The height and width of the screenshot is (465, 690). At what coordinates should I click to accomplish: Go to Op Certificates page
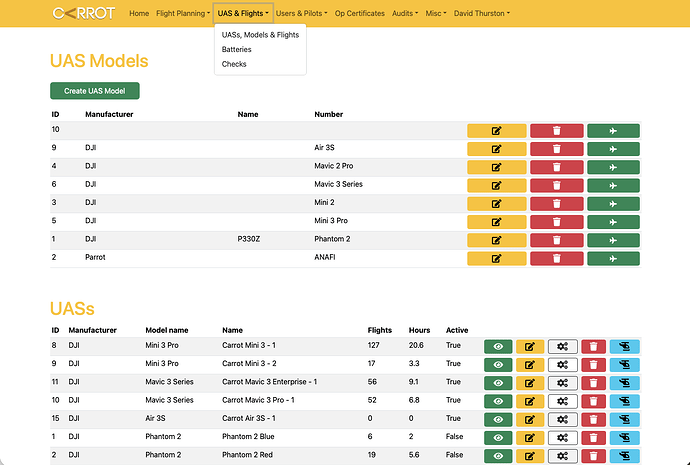(x=360, y=14)
